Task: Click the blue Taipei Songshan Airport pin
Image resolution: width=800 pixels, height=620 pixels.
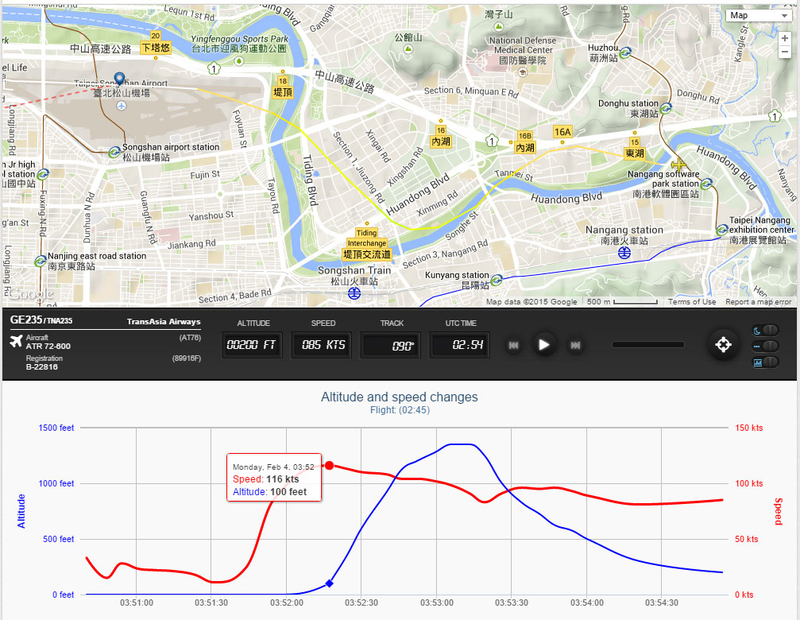Action: click(119, 78)
